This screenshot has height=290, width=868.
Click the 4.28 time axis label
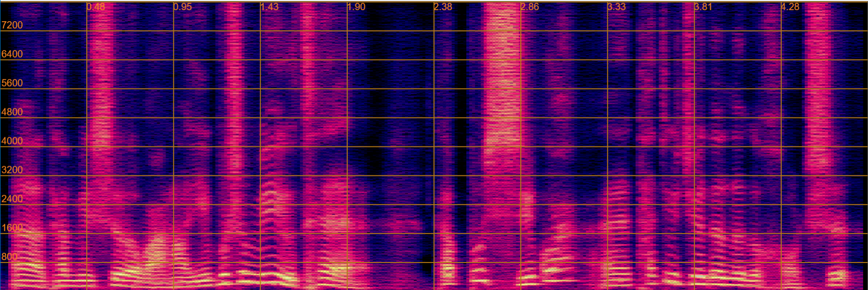click(x=790, y=7)
